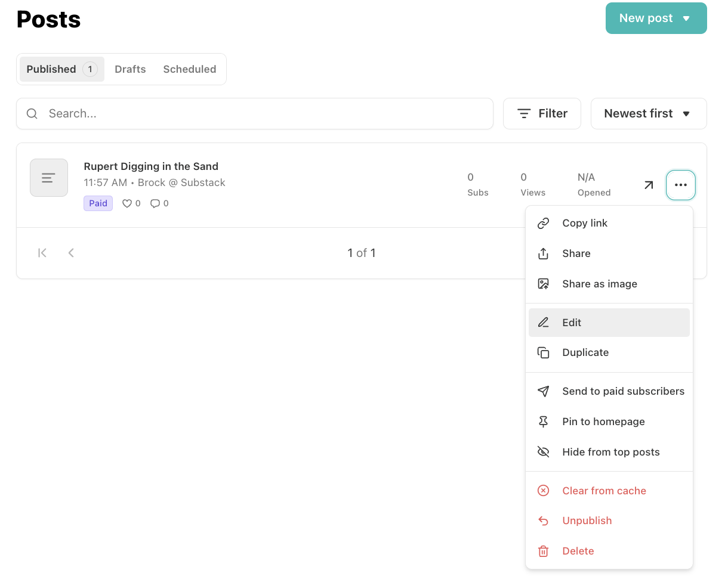Switch to the Scheduled tab
Image resolution: width=728 pixels, height=576 pixels.
189,69
